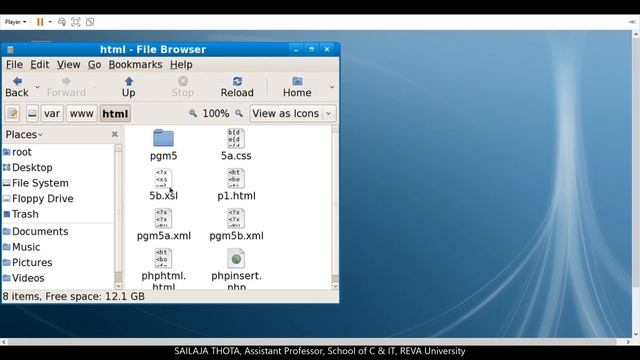Open the Bookmarks menu
The width and height of the screenshot is (640, 360).
[x=135, y=64]
